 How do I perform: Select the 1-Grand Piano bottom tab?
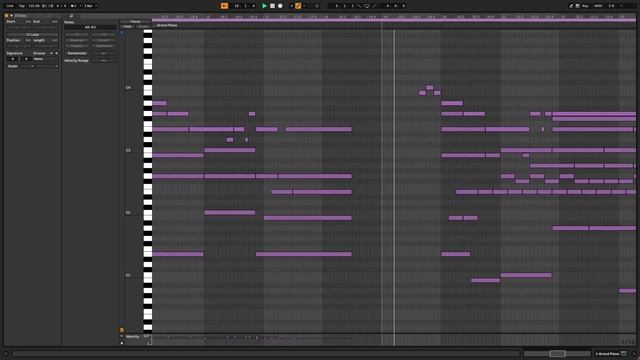pyautogui.click(x=611, y=354)
